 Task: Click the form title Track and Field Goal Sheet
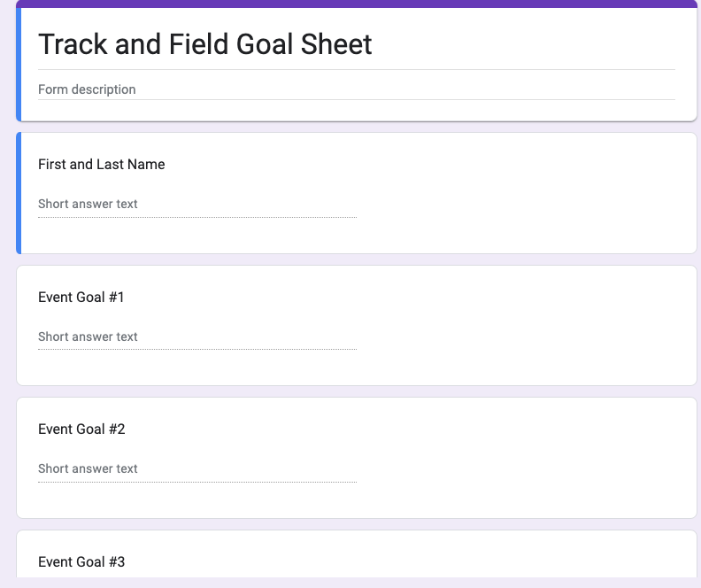pos(204,44)
